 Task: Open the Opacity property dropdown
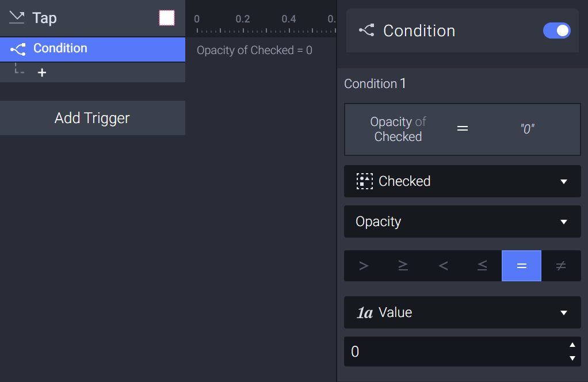click(x=463, y=221)
